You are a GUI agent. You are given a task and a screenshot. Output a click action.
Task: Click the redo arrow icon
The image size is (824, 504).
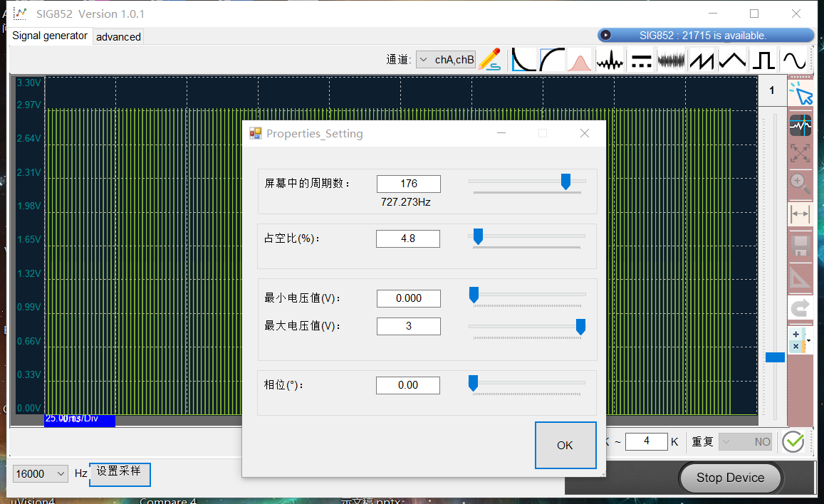click(x=800, y=308)
